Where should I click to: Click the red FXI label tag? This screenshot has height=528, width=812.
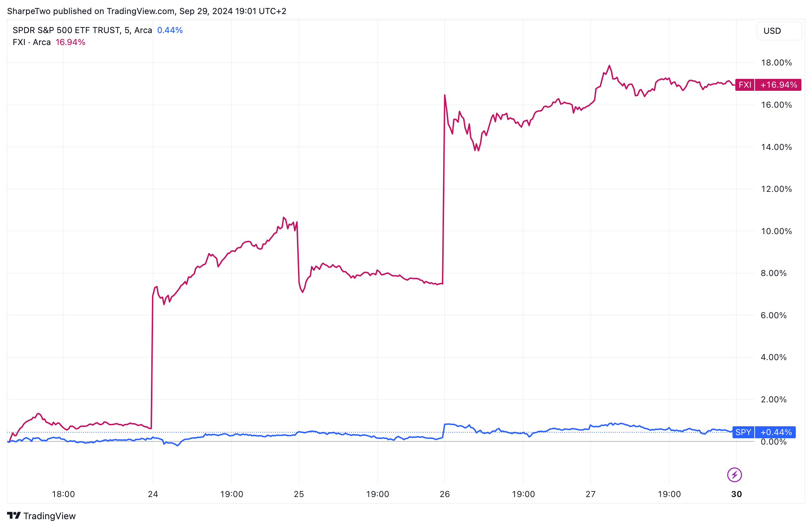744,85
